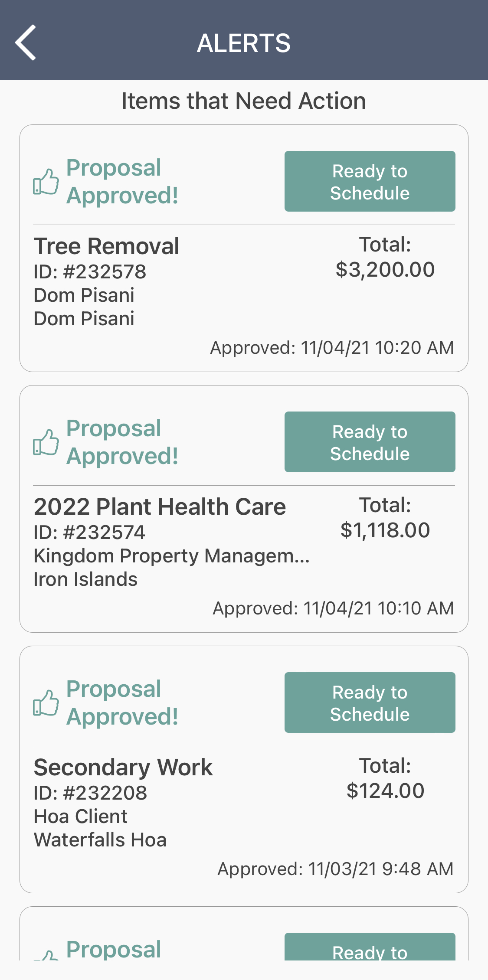Tap Kingdom Property Managem... client name
488x980 pixels.
coord(171,556)
